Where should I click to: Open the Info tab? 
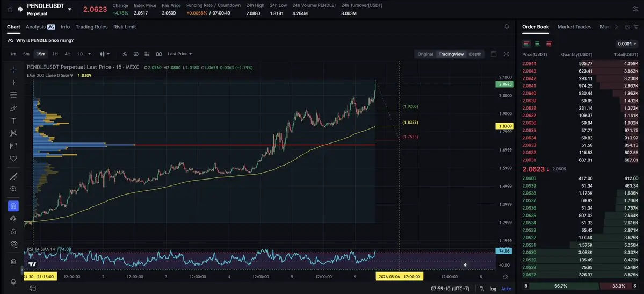(x=66, y=27)
